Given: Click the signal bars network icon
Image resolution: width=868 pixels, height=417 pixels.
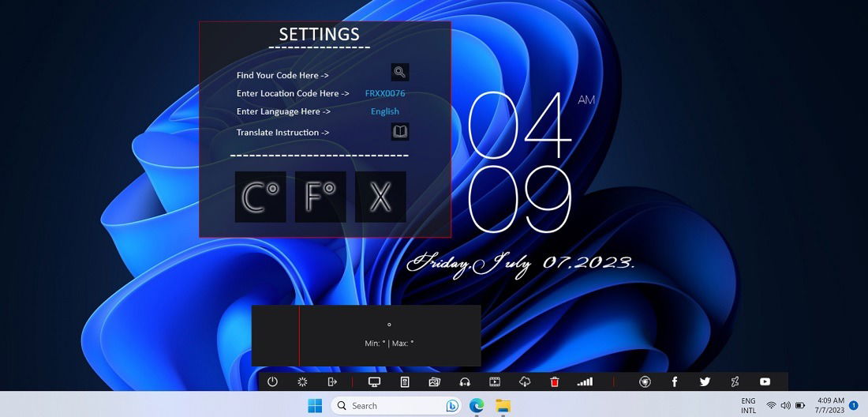Looking at the screenshot, I should pyautogui.click(x=585, y=381).
